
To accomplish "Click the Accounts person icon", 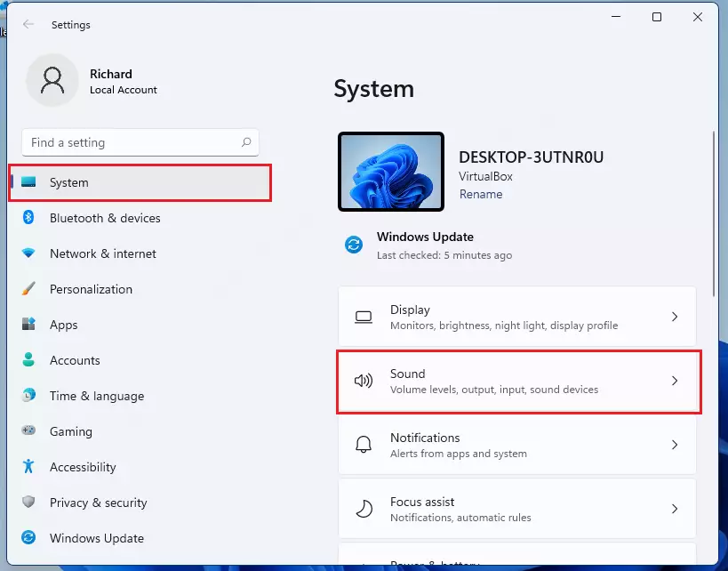I will click(28, 359).
